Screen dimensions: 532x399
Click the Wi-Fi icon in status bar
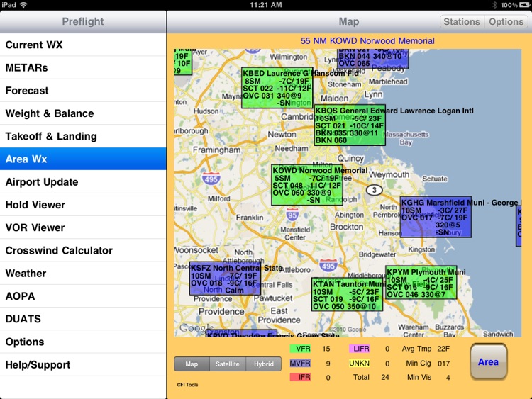tap(23, 5)
